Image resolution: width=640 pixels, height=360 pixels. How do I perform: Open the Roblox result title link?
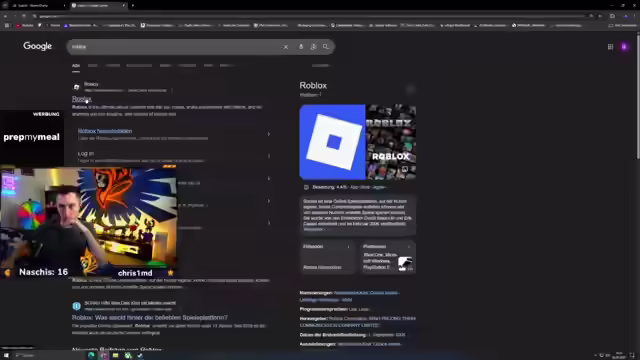tap(82, 99)
